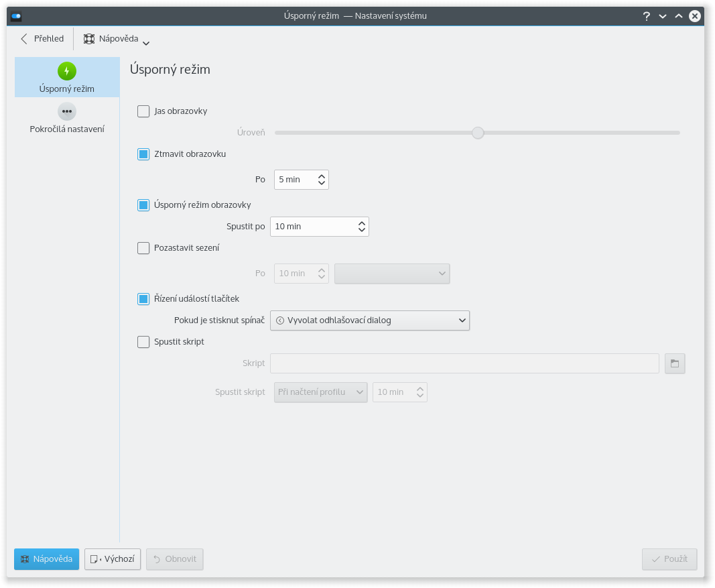Close the window with the X icon

coord(694,16)
